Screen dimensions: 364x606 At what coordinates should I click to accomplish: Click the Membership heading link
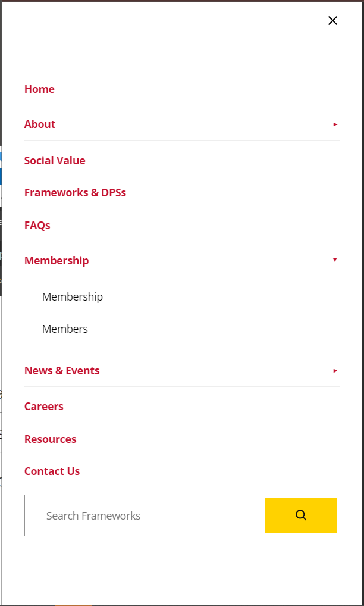(x=57, y=260)
